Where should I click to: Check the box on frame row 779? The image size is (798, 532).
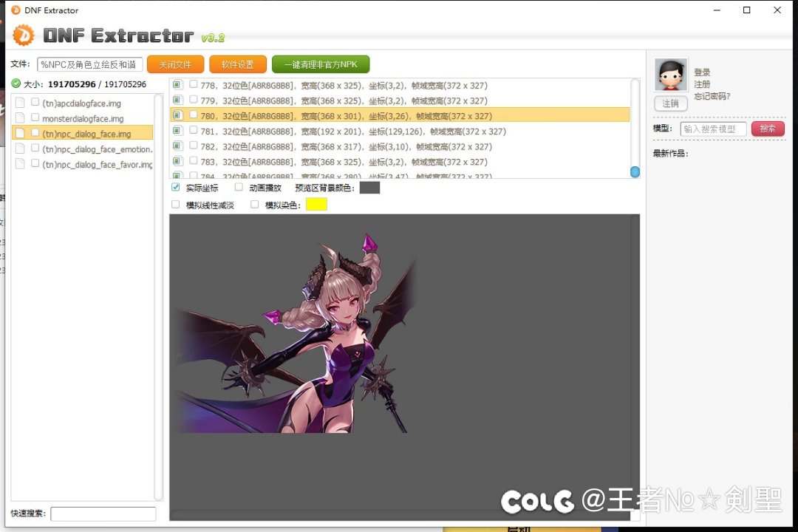click(x=194, y=99)
